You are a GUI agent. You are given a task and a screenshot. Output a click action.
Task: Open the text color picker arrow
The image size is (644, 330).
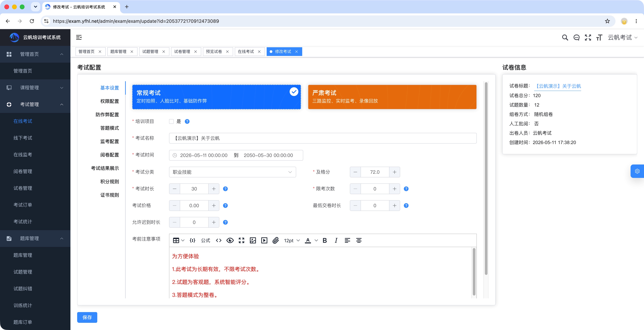coord(316,240)
